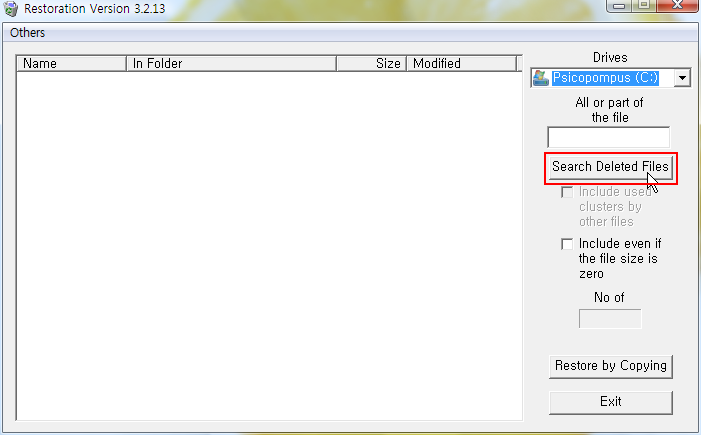Select the Psicopompus (C:) drive entry
701x435 pixels.
[605, 78]
